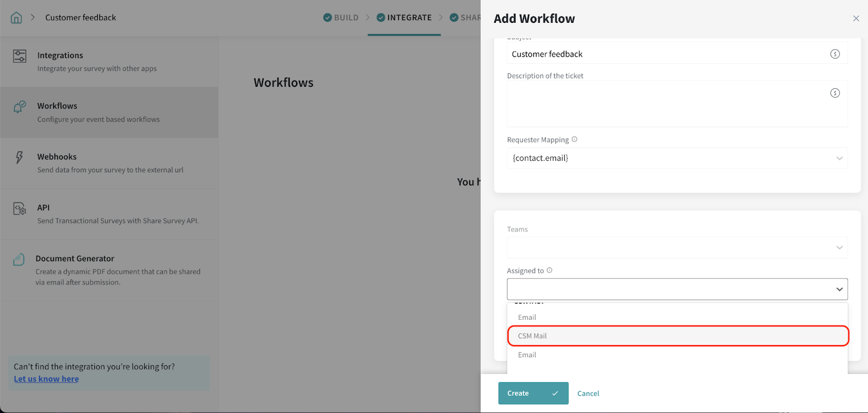Click the Document Generator icon
868x413 pixels.
pos(19,260)
